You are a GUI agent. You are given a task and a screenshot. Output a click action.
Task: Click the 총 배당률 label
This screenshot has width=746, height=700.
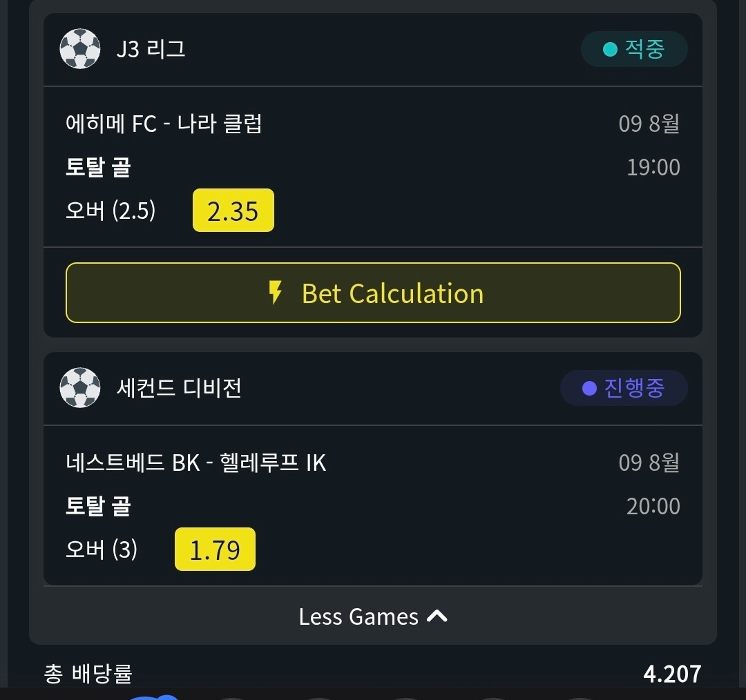[88, 674]
